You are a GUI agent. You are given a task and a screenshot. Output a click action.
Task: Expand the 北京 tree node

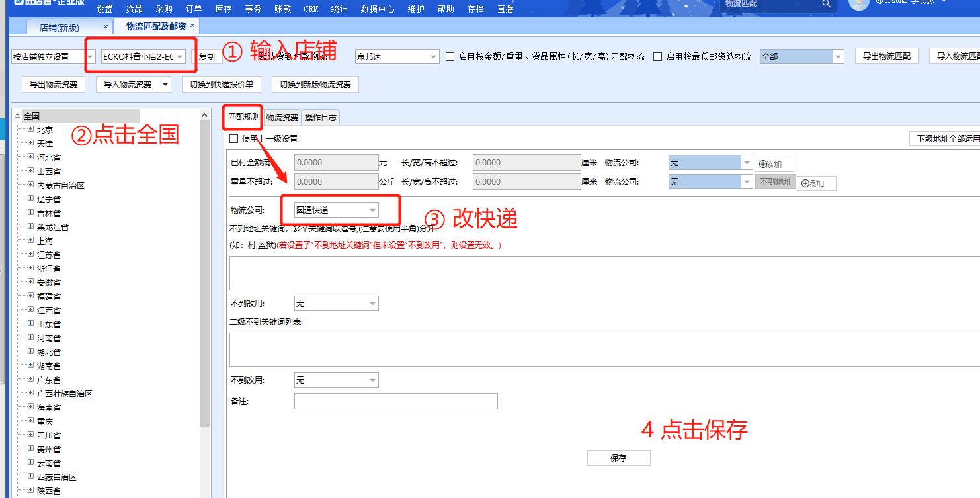point(30,130)
